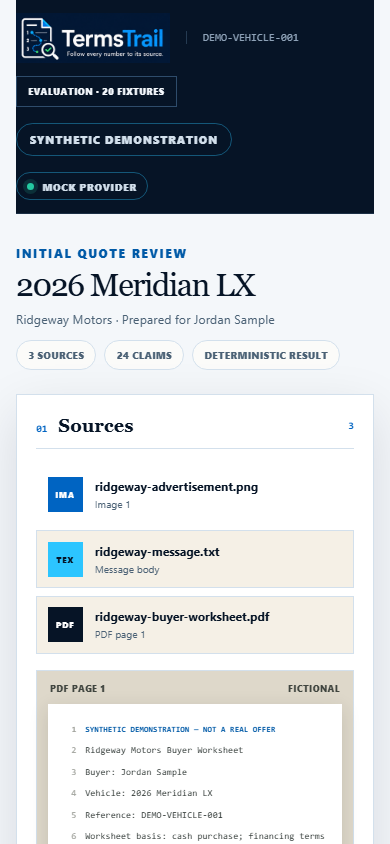Click line 'Worksheet basis: cash purchase'
The image size is (390, 844).
pyautogui.click(x=205, y=836)
